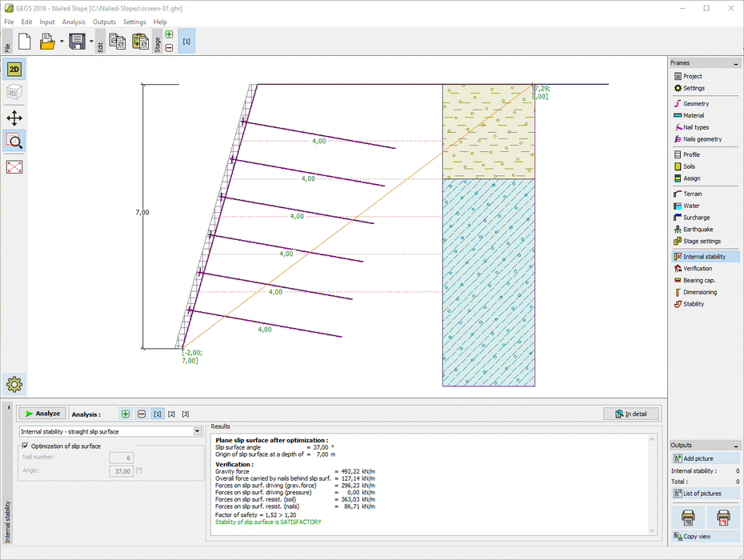Image resolution: width=744 pixels, height=560 pixels.
Task: Click the New file icon
Action: click(24, 42)
